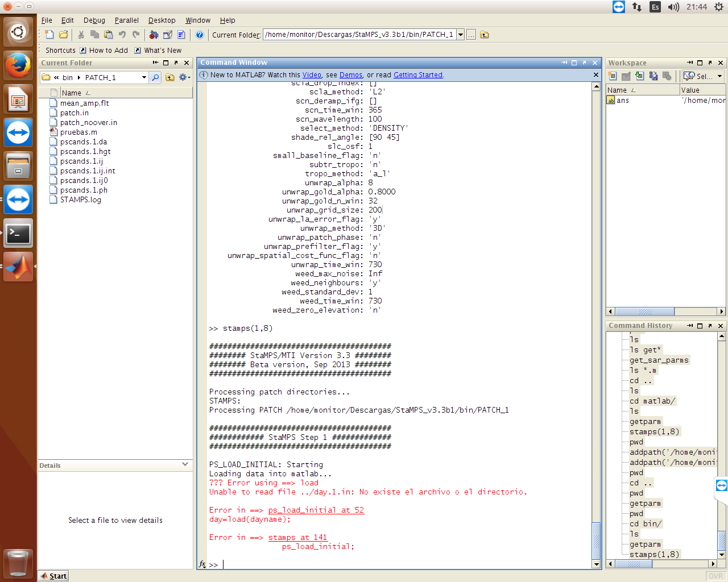Open the Window menu

198,20
